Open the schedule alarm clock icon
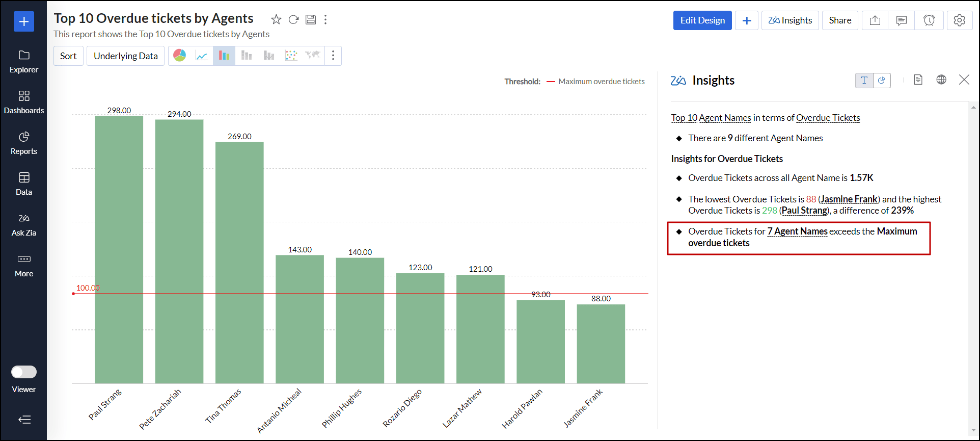The height and width of the screenshot is (441, 980). point(929,20)
